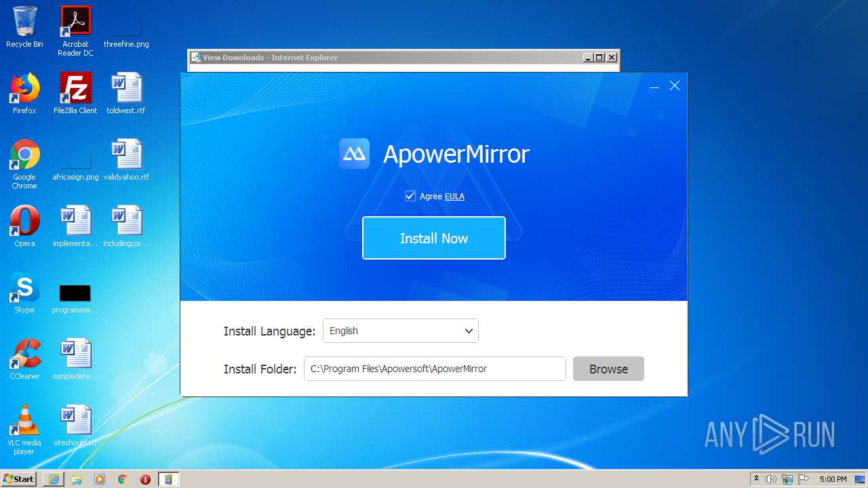
Task: Click the Browse button
Action: (608, 369)
